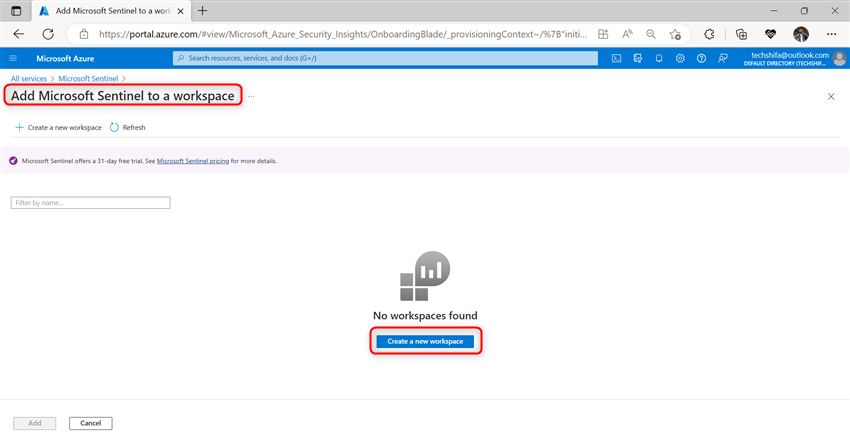Open the tab actions menu icon
This screenshot has width=850, height=446.
[x=16, y=11]
